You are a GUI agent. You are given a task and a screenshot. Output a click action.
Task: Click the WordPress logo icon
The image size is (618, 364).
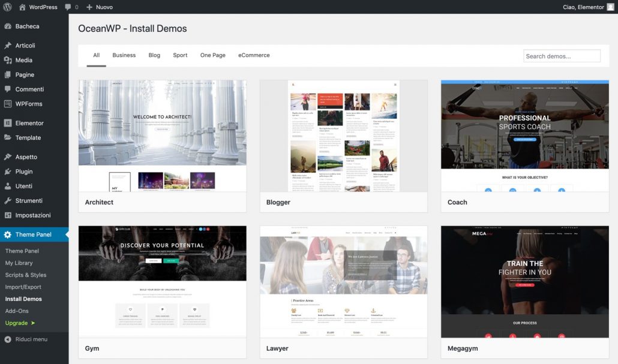point(7,7)
